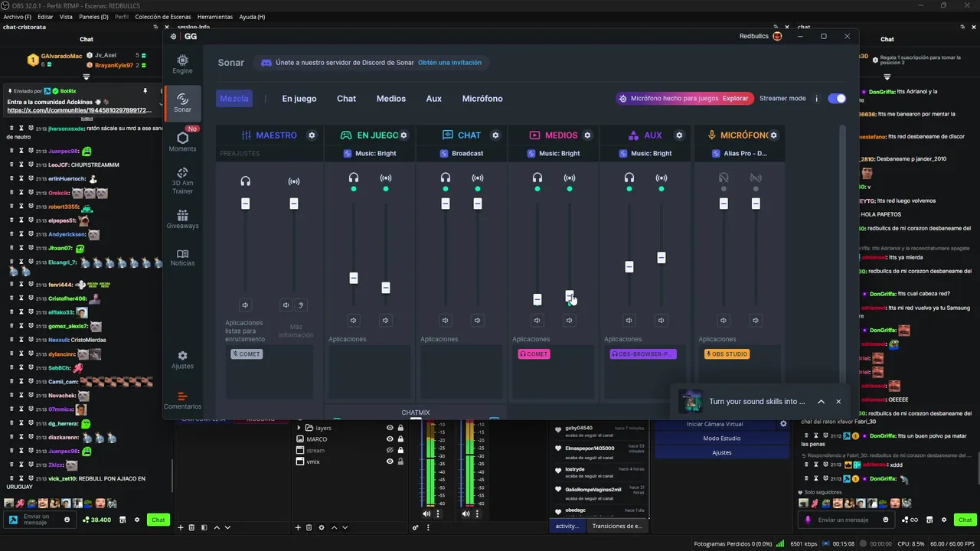Click EN JUEGO stream volume fader handle
This screenshot has width=980, height=551.
[x=386, y=288]
